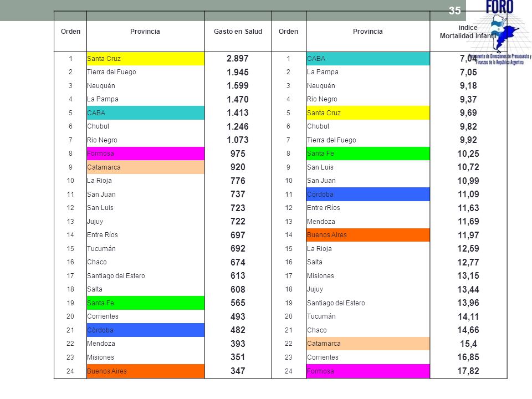Click mortality value 9,69

[468, 112]
